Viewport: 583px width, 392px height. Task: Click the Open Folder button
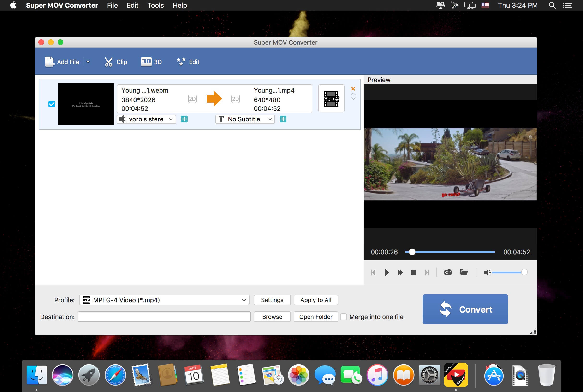(316, 316)
